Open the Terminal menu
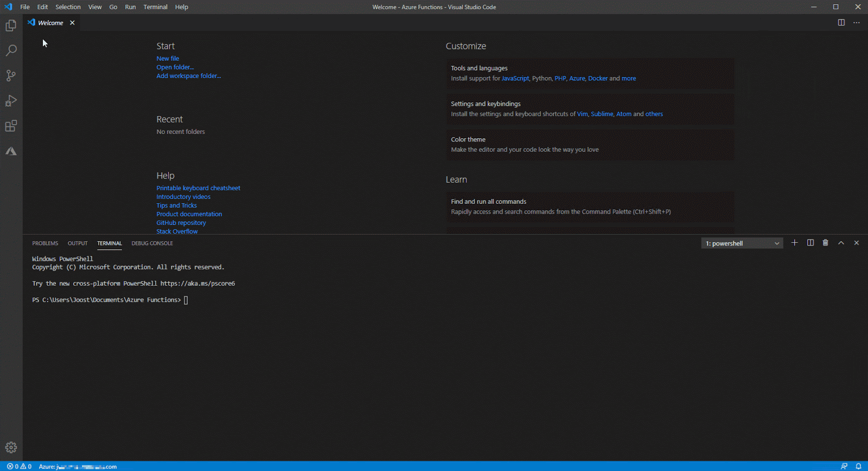The image size is (868, 471). tap(155, 7)
